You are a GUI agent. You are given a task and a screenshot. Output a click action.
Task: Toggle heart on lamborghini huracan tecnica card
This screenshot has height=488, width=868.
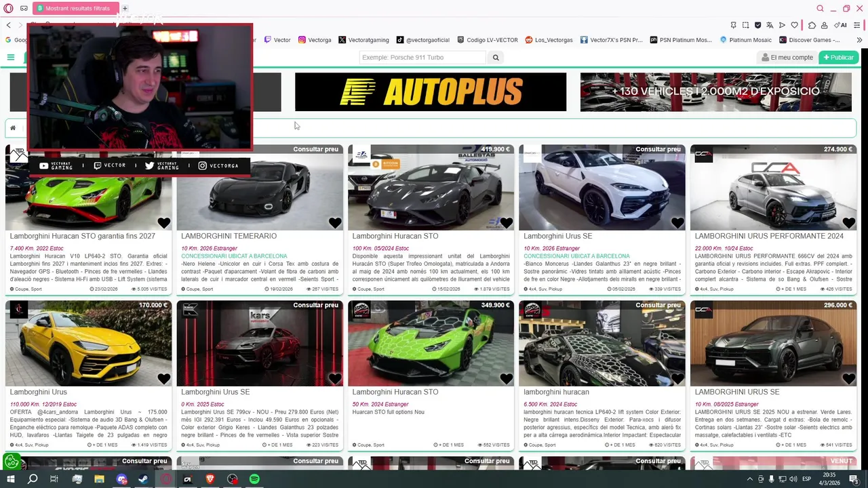tap(677, 379)
